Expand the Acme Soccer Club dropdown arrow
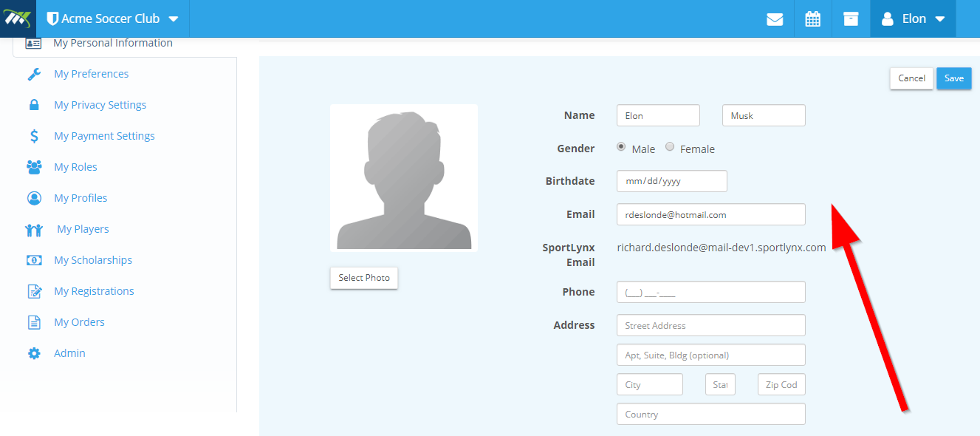Image resolution: width=980 pixels, height=436 pixels. point(173,19)
